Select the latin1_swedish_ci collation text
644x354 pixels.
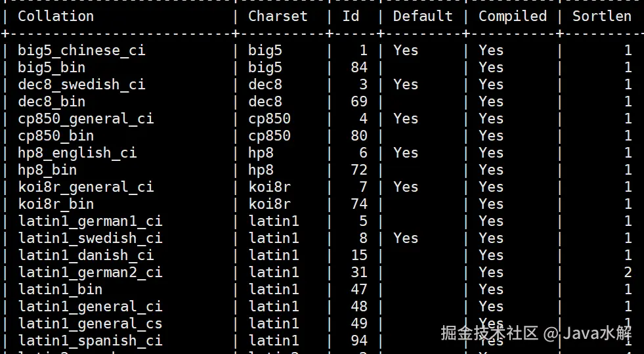pos(90,238)
